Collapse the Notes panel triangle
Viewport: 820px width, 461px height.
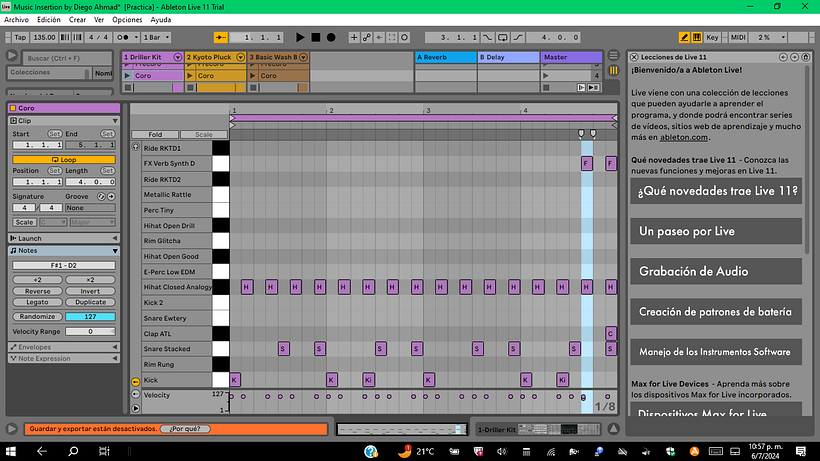coord(115,251)
